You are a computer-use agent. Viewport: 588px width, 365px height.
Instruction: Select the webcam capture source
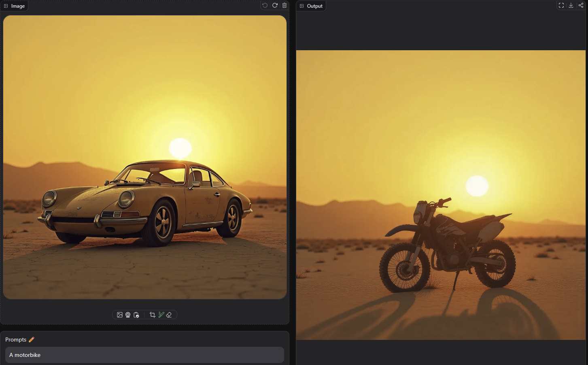[128, 315]
